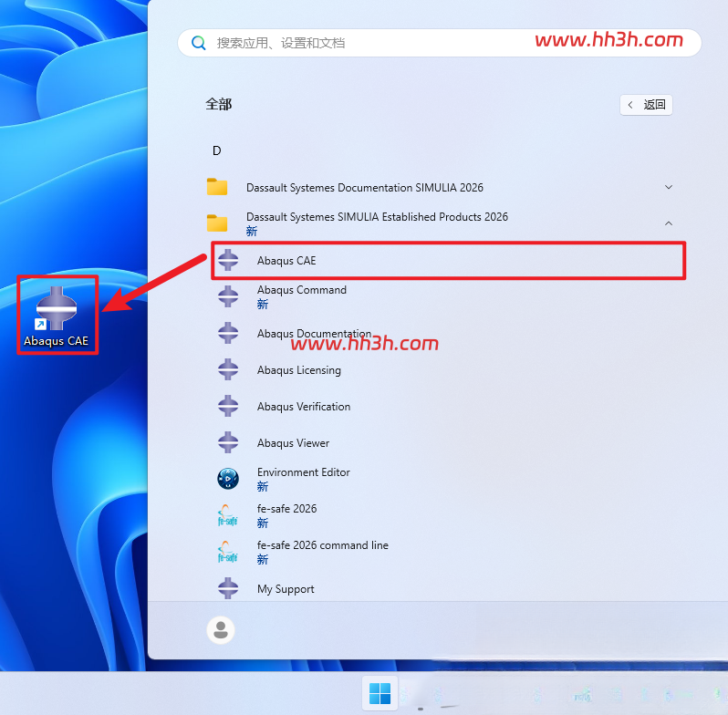728x715 pixels.
Task: Click the letter D section header
Action: point(217,150)
